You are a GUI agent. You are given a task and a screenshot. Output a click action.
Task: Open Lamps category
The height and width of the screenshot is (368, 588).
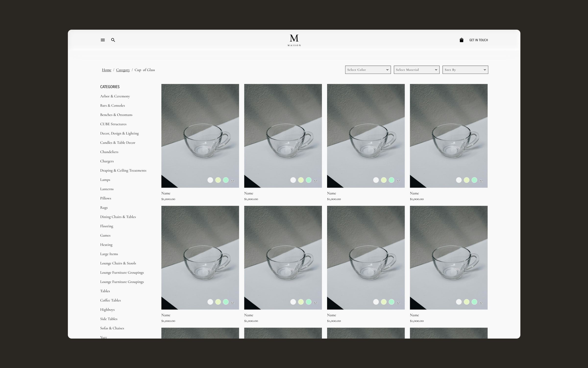pyautogui.click(x=105, y=180)
